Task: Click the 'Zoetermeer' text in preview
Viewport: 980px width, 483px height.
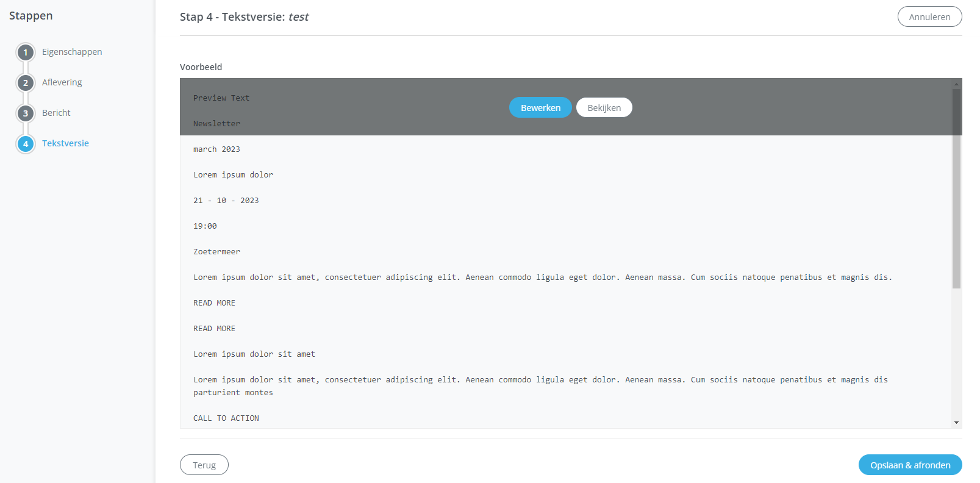Action: pos(216,252)
